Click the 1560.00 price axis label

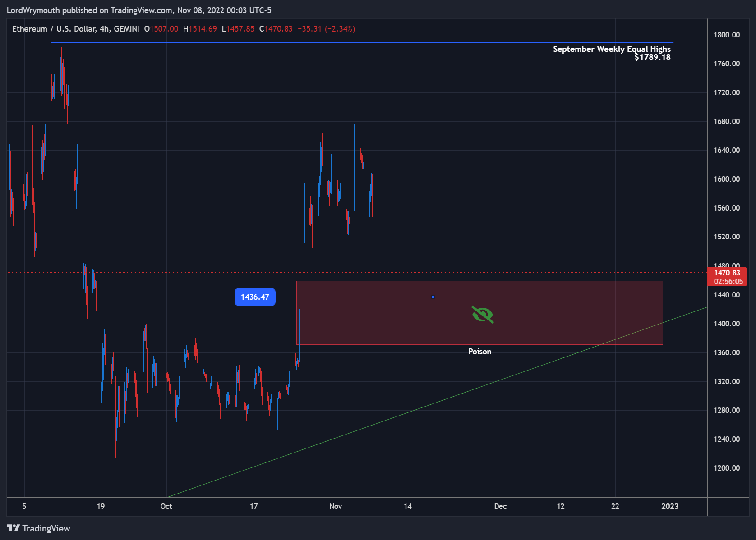tap(727, 208)
